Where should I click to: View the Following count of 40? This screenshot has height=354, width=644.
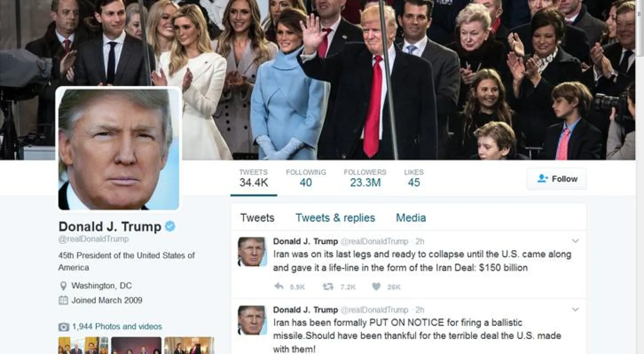point(306,178)
